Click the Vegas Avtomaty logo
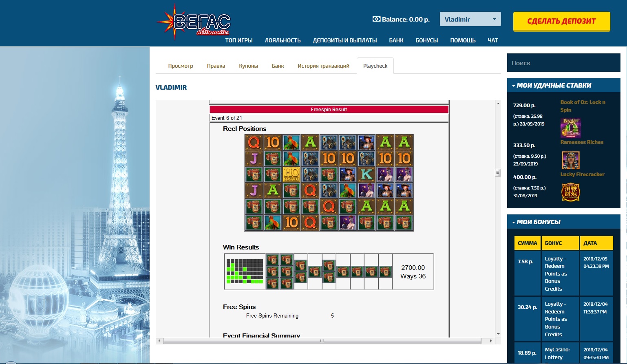Viewport: 627px width, 364px height. pyautogui.click(x=194, y=22)
